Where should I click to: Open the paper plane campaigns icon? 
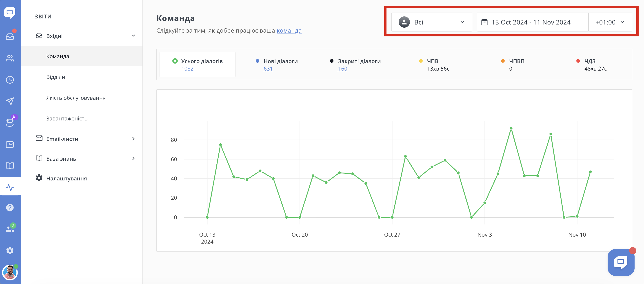tap(10, 101)
